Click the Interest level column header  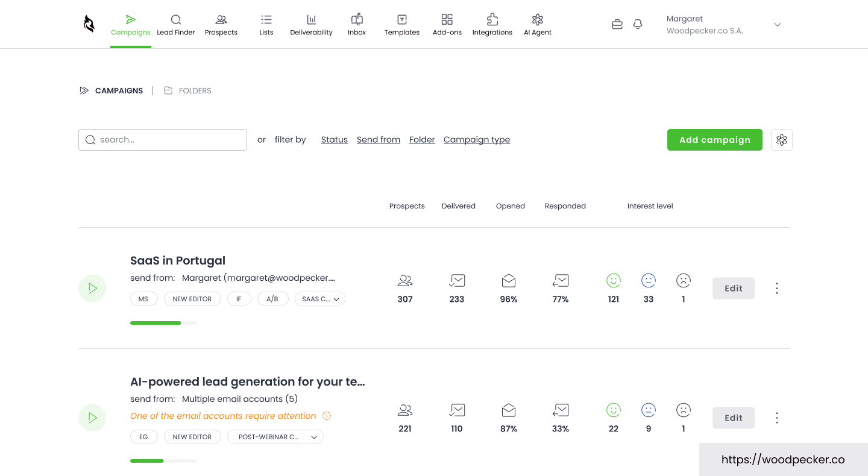tap(650, 206)
